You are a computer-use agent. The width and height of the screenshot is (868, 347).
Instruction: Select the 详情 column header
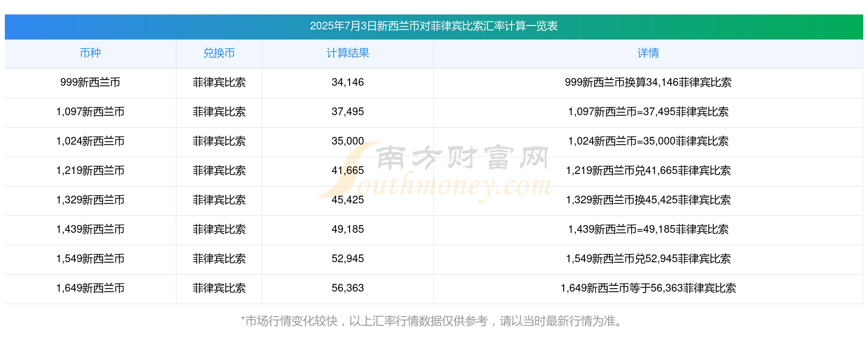(x=648, y=53)
